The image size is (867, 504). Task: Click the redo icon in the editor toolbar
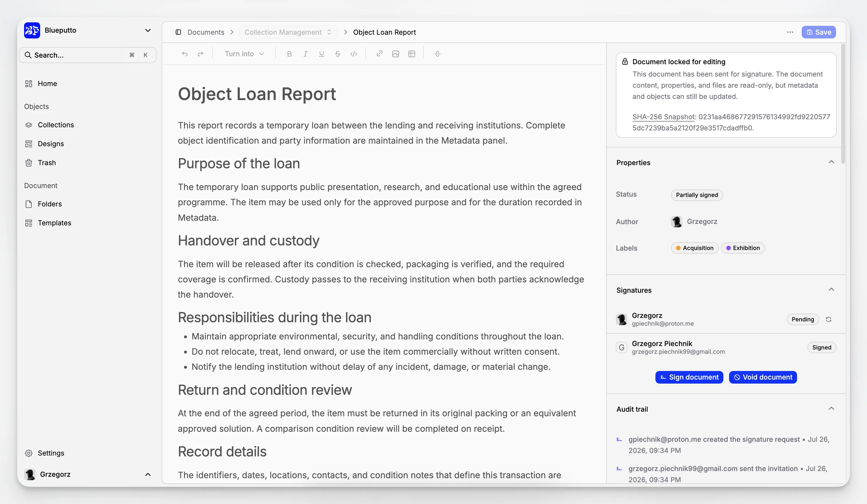point(201,54)
